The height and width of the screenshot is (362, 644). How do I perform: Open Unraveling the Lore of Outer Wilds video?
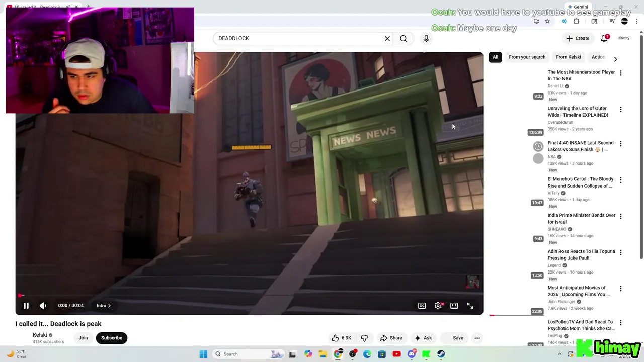(x=578, y=112)
